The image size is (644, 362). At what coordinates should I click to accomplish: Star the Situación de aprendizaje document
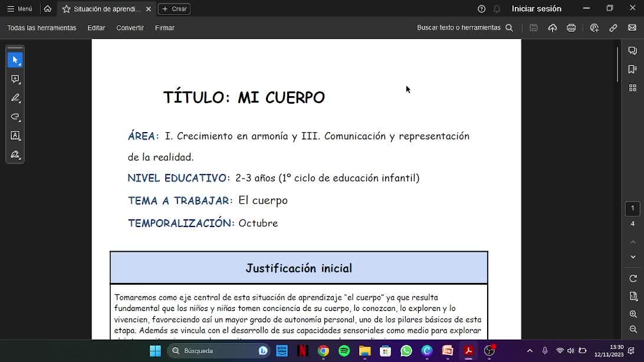66,9
